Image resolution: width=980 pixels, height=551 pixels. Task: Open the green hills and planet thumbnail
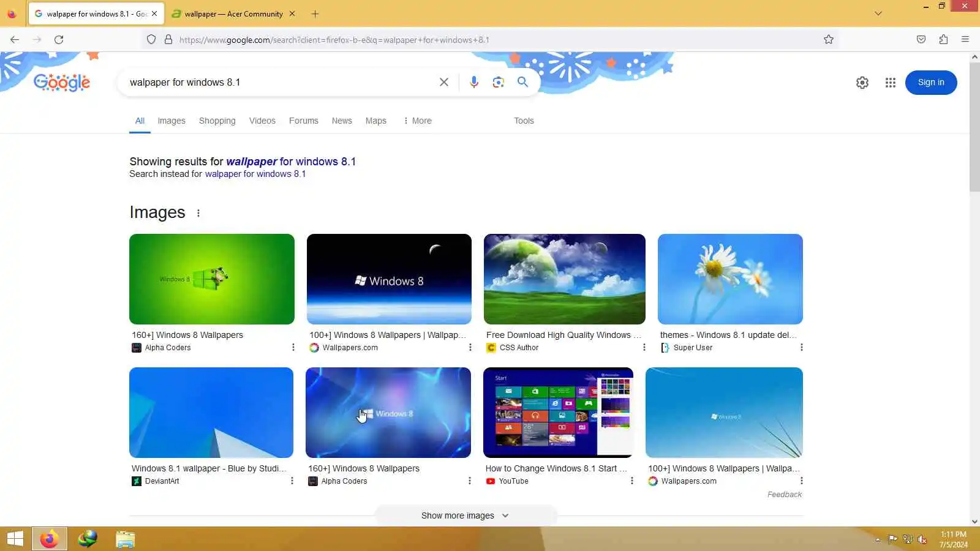coord(565,279)
